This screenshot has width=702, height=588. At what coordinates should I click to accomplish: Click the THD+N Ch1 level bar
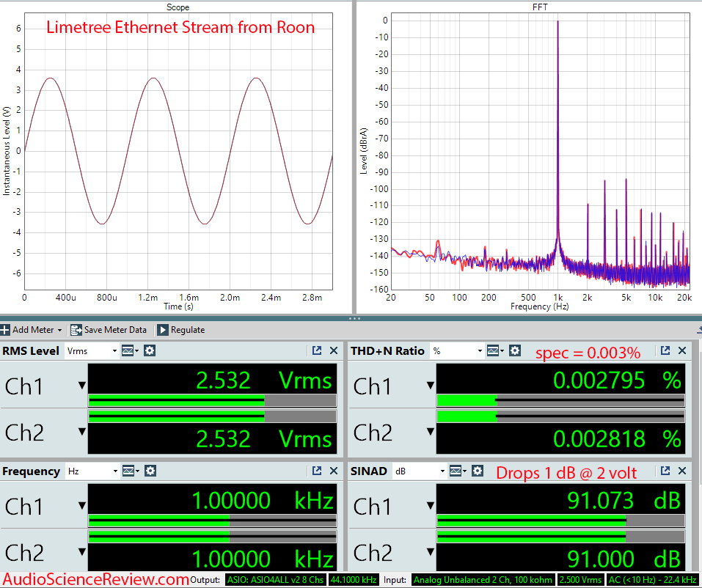point(560,400)
